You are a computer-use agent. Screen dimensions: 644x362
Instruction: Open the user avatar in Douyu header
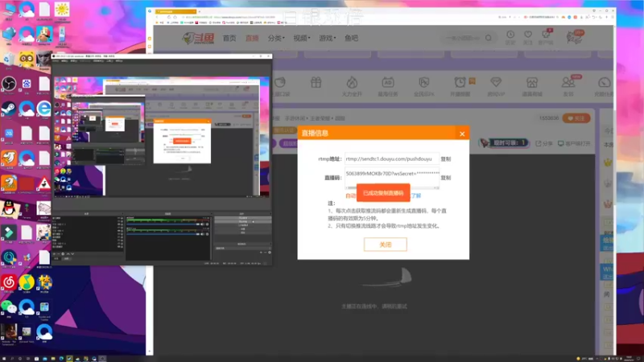(x=575, y=37)
